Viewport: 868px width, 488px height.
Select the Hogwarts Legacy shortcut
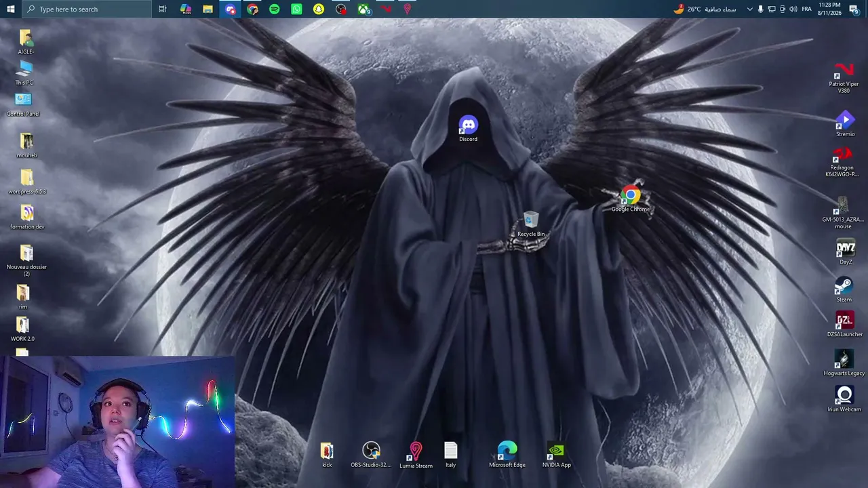click(x=844, y=363)
